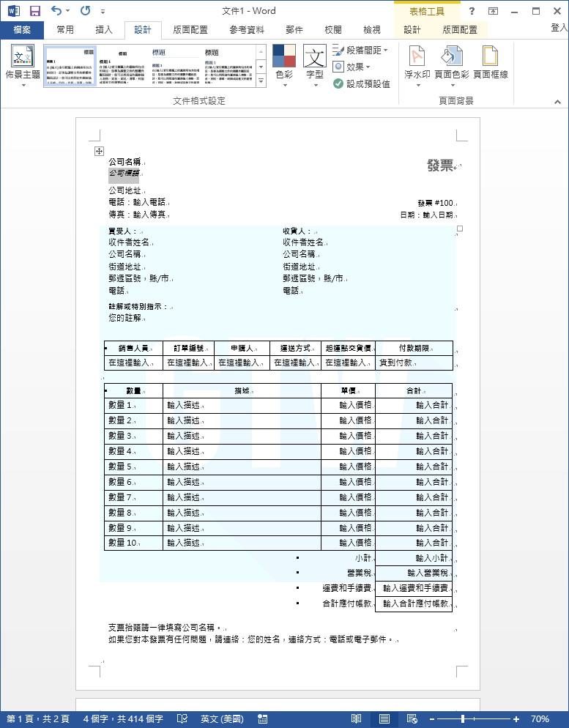Viewport: 569px width, 728px height.
Task: Click the Redo/Repeat icon
Action: [85, 10]
